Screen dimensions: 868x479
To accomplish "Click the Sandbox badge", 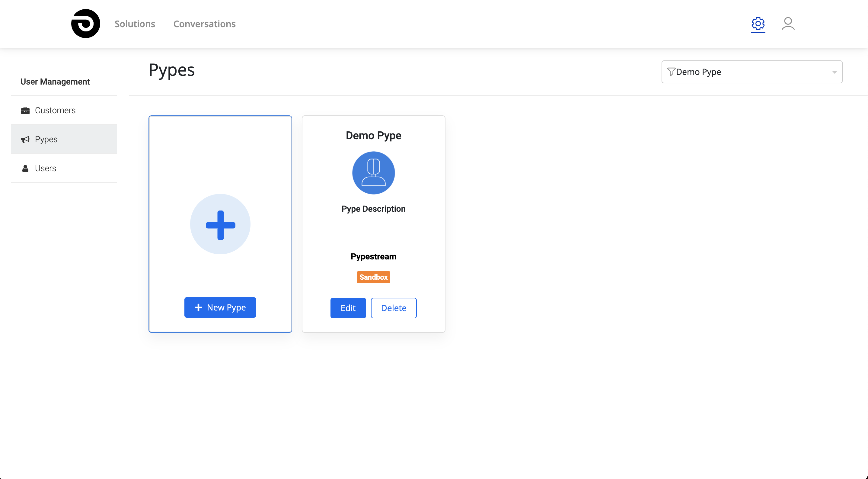I will (x=373, y=278).
